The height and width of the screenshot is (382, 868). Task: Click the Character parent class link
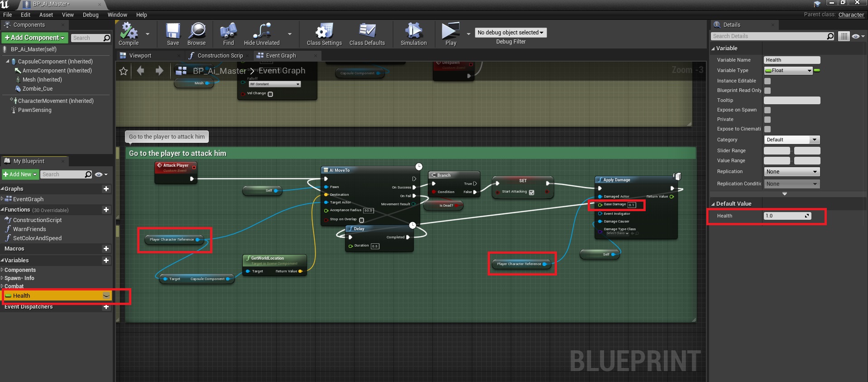click(x=851, y=15)
